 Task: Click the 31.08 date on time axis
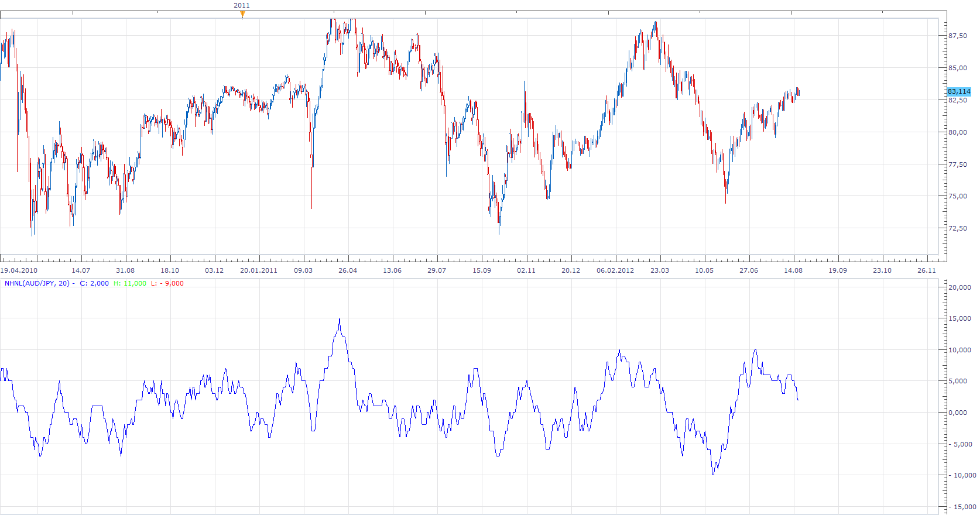click(x=125, y=270)
